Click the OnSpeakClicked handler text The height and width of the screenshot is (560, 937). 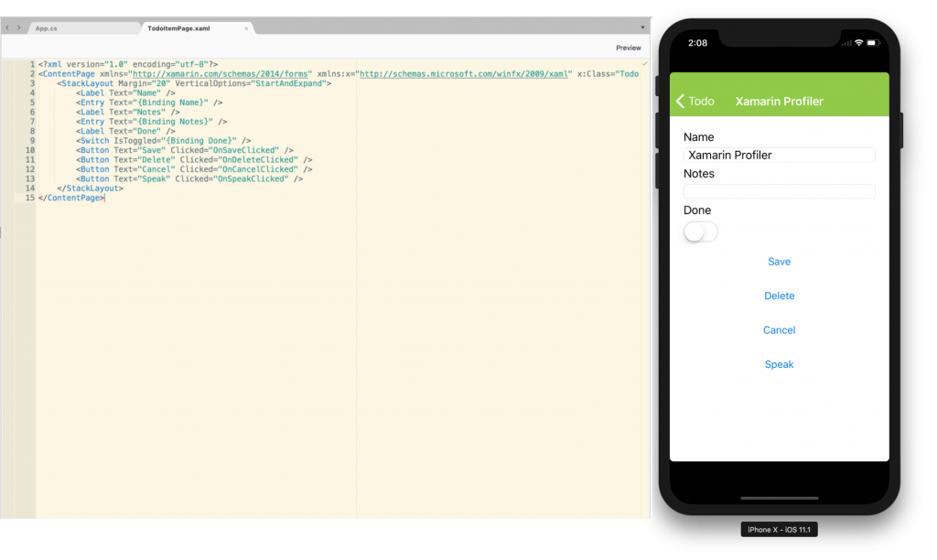[x=253, y=179]
